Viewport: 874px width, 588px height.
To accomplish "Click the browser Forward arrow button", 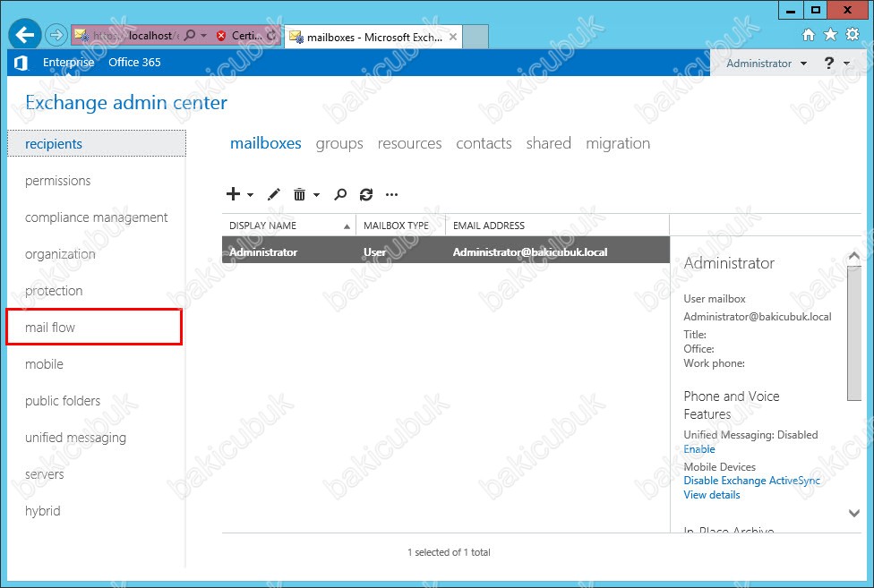I will click(56, 36).
